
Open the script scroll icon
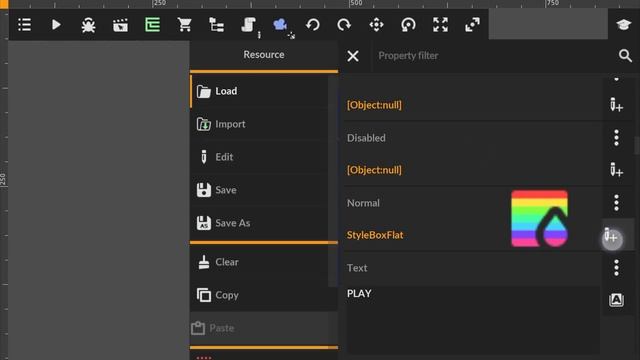click(x=248, y=25)
